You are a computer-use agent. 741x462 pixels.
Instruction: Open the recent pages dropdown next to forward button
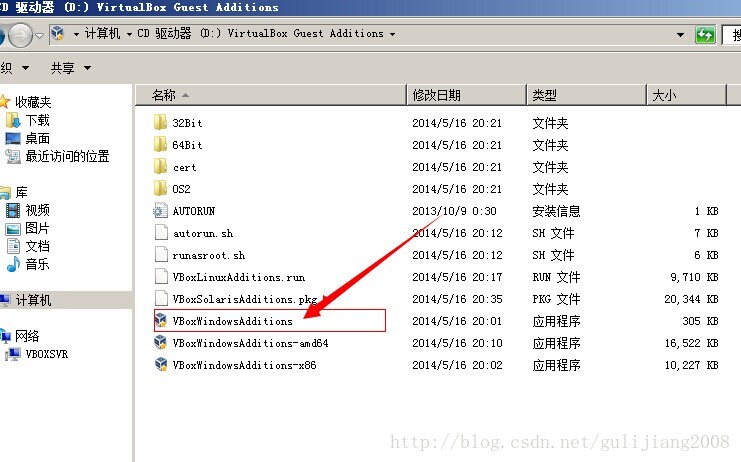click(40, 35)
